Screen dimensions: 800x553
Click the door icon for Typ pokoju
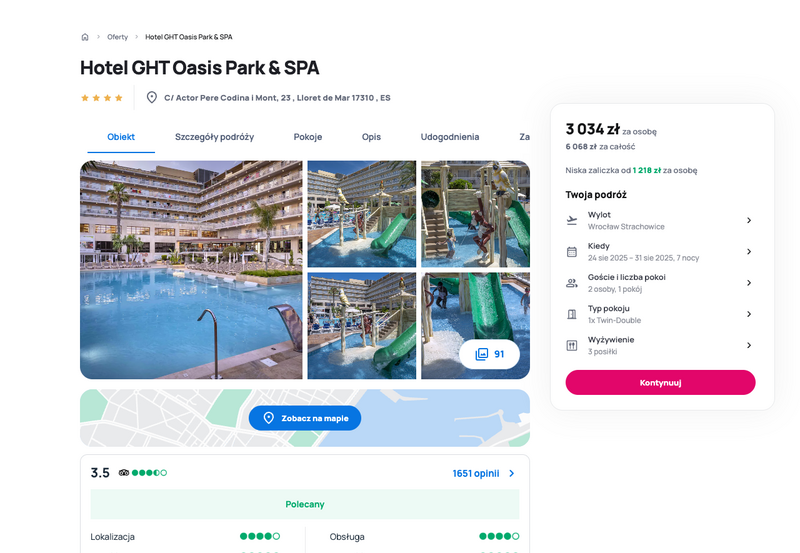pyautogui.click(x=572, y=314)
